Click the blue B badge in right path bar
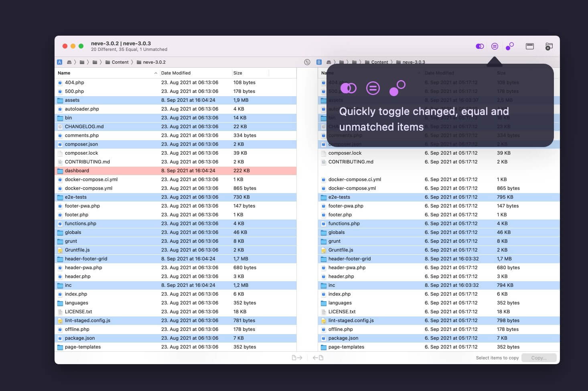Viewport: 588px width, 391px height. (x=319, y=62)
